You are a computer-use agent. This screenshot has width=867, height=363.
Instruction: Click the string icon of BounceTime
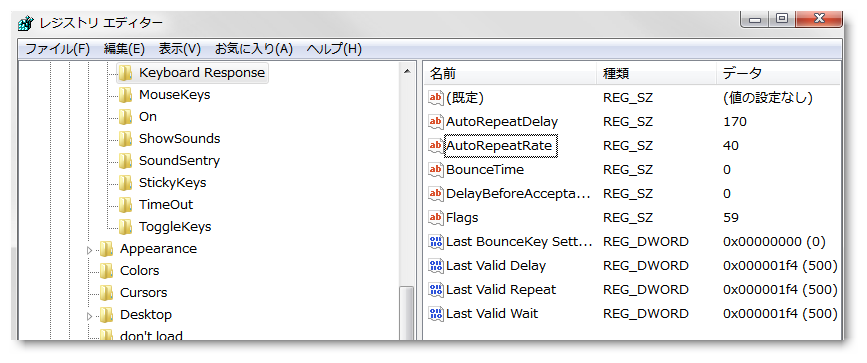pyautogui.click(x=436, y=169)
